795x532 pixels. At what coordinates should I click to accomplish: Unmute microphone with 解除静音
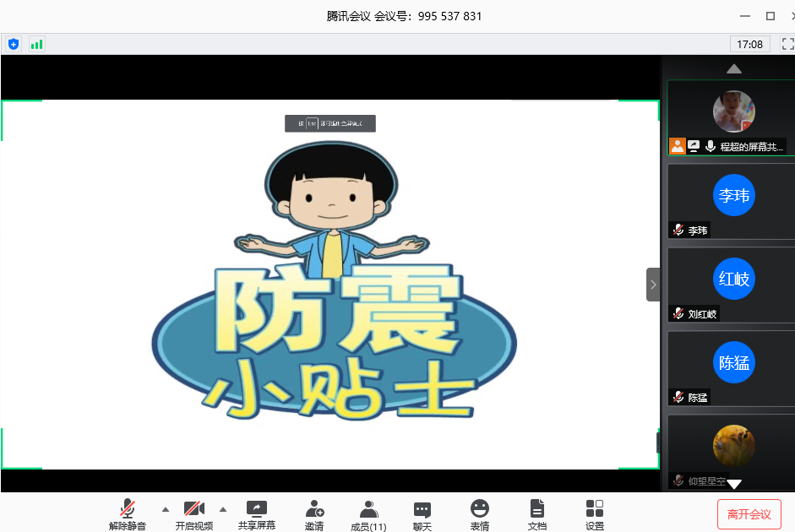click(128, 514)
